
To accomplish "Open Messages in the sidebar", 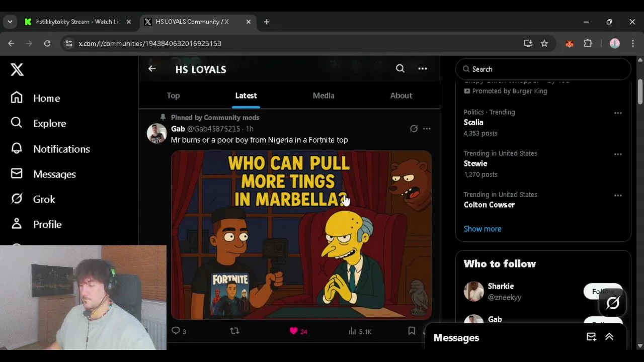I will pyautogui.click(x=43, y=174).
